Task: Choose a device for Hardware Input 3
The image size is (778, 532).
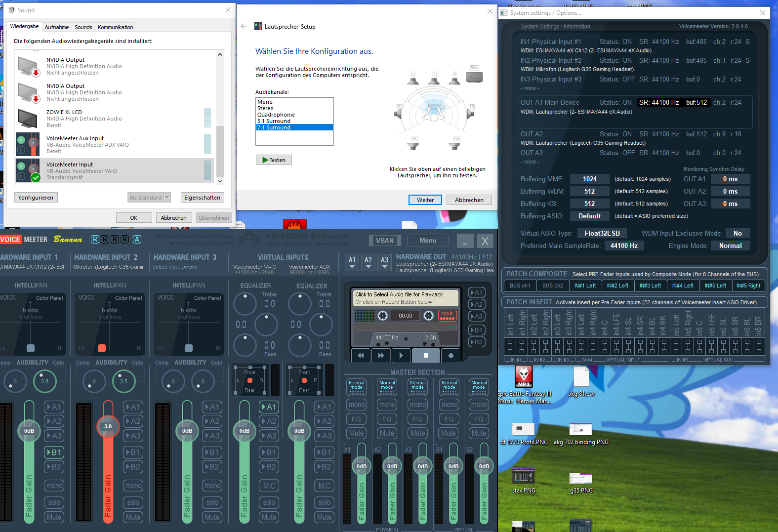Action: [x=175, y=267]
